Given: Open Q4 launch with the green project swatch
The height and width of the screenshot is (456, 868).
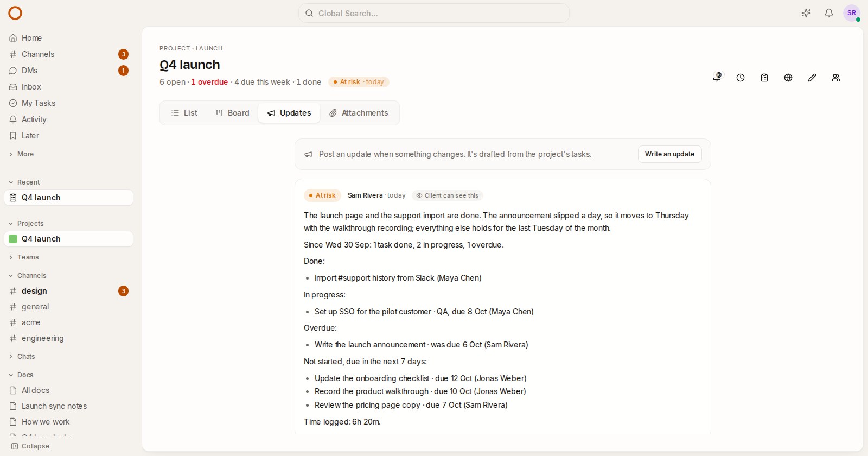Looking at the screenshot, I should point(68,239).
